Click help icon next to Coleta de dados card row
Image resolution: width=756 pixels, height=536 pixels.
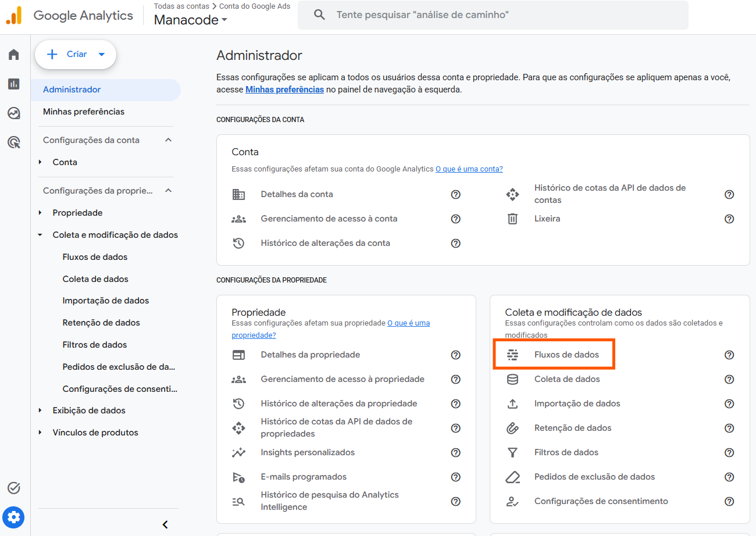click(x=729, y=379)
